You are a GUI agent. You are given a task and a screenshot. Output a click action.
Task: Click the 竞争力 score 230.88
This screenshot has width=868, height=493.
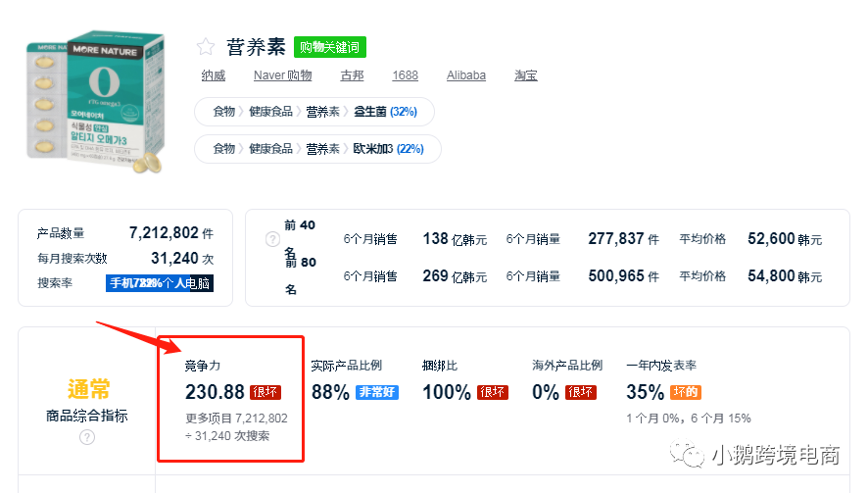[x=215, y=392]
